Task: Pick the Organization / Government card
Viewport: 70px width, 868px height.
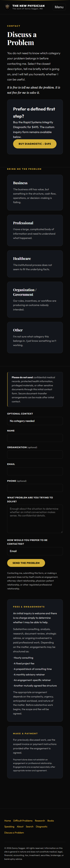Action: pos(35,300)
